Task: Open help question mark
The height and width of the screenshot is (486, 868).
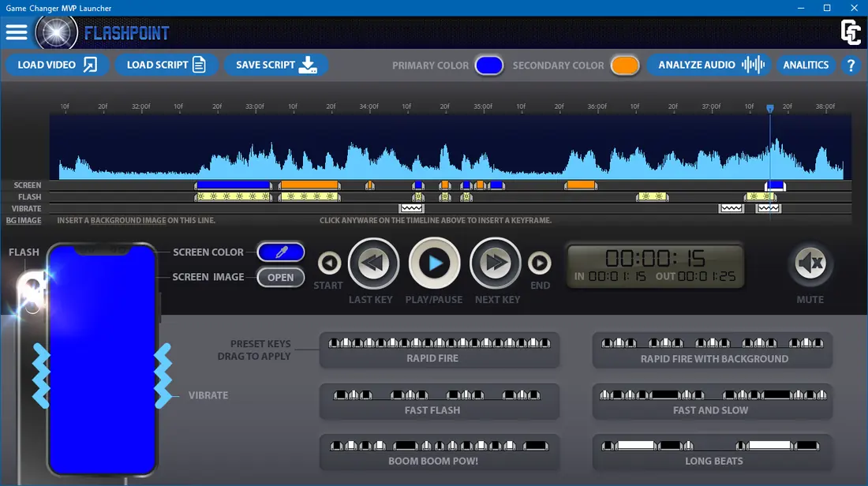Action: pos(851,65)
